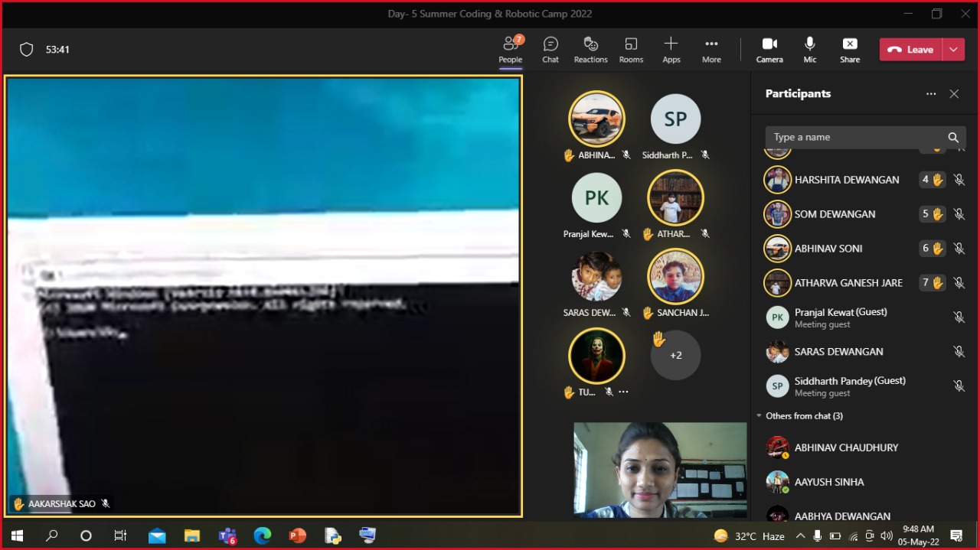
Task: Click the SANCHAN J... avatar tile
Action: point(675,277)
